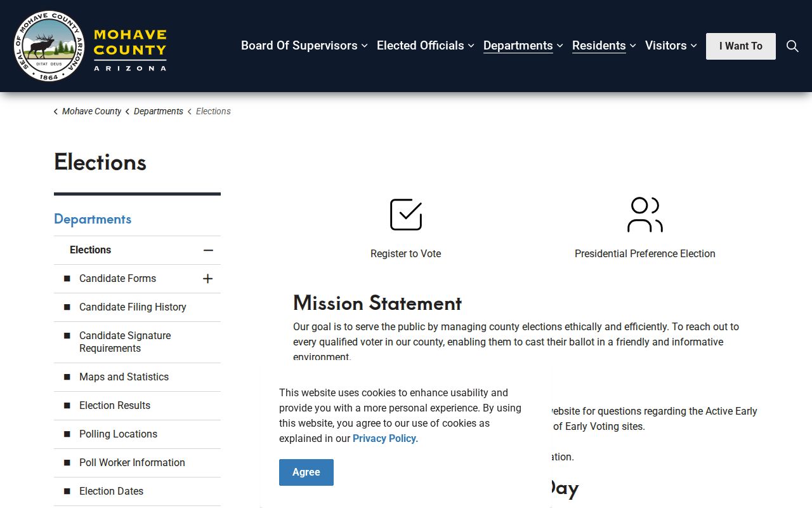The height and width of the screenshot is (508, 812).
Task: Open Departments sidebar heading link
Action: (x=93, y=219)
